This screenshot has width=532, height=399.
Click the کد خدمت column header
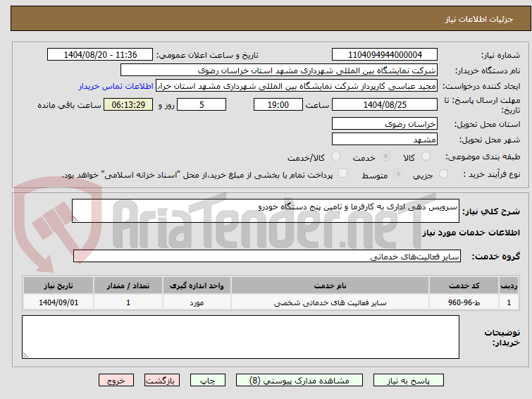464,286
